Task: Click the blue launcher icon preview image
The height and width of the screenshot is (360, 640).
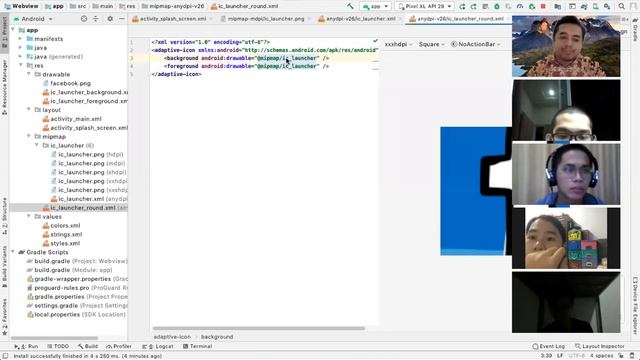Action: pos(476,191)
